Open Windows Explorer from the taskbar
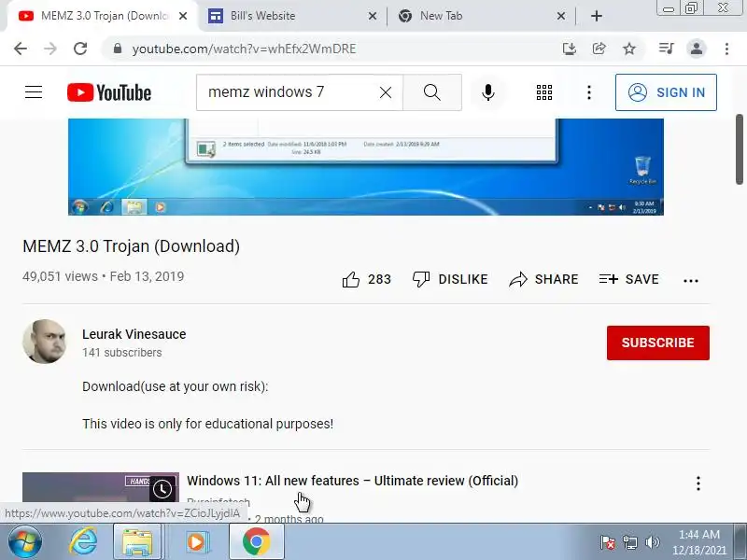 point(137,541)
